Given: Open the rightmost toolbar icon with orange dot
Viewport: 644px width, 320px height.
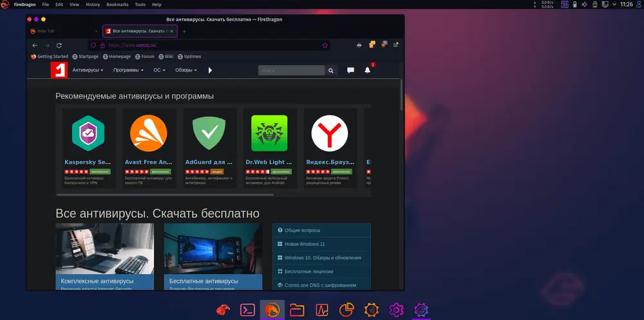Looking at the screenshot, I should (x=396, y=45).
